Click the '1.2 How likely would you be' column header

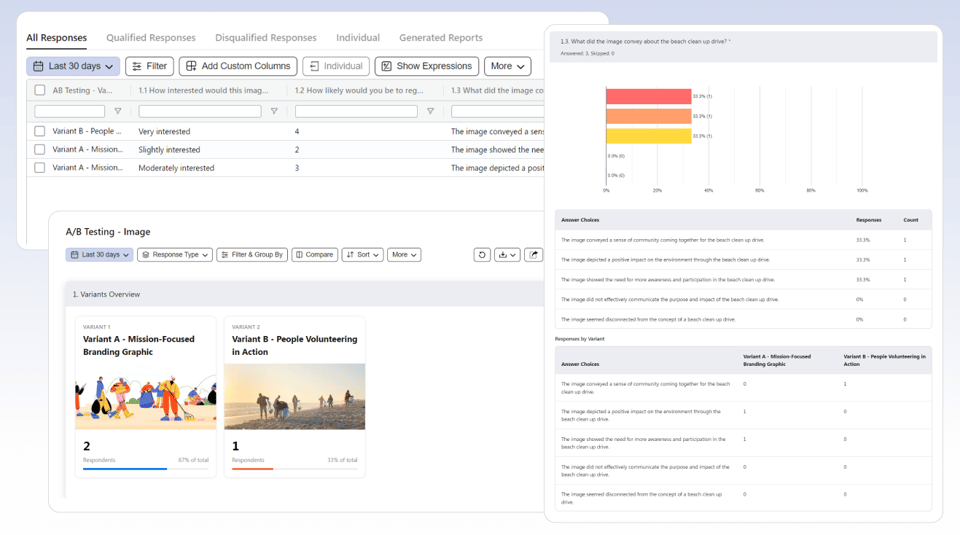(x=359, y=91)
